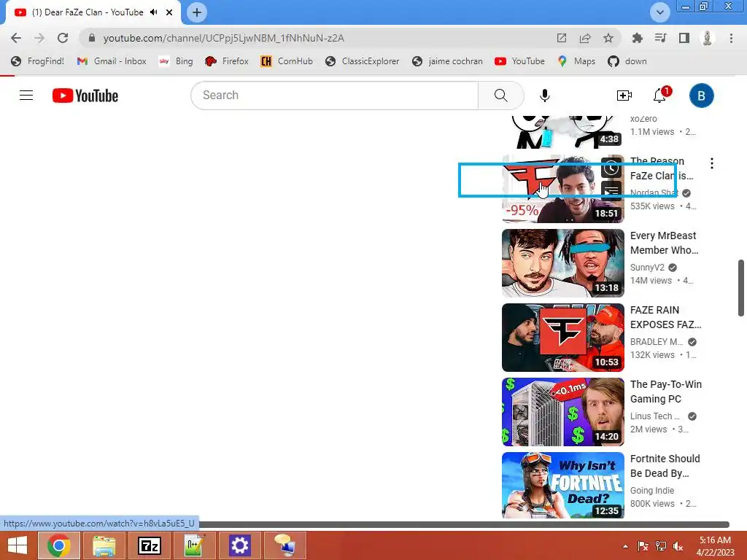Open File Explorer from the taskbar
Viewport: 747px width, 560px height.
coord(104,545)
